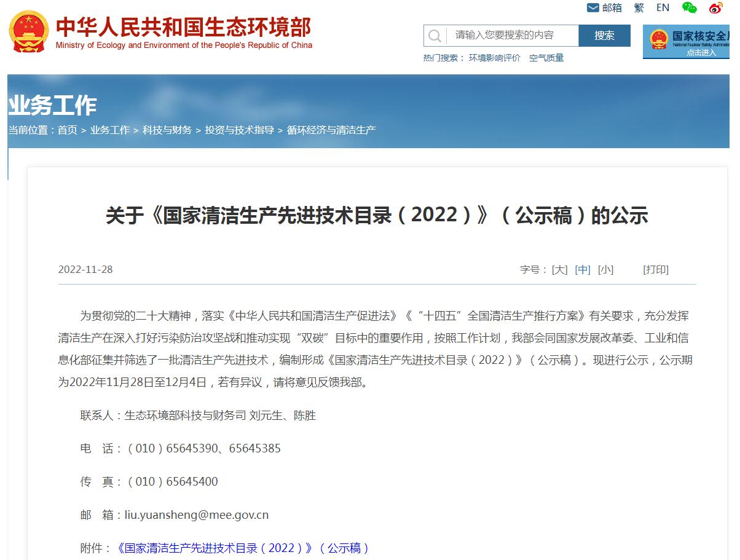Image resolution: width=740 pixels, height=560 pixels.
Task: Click the mailbox envelope icon
Action: (x=592, y=8)
